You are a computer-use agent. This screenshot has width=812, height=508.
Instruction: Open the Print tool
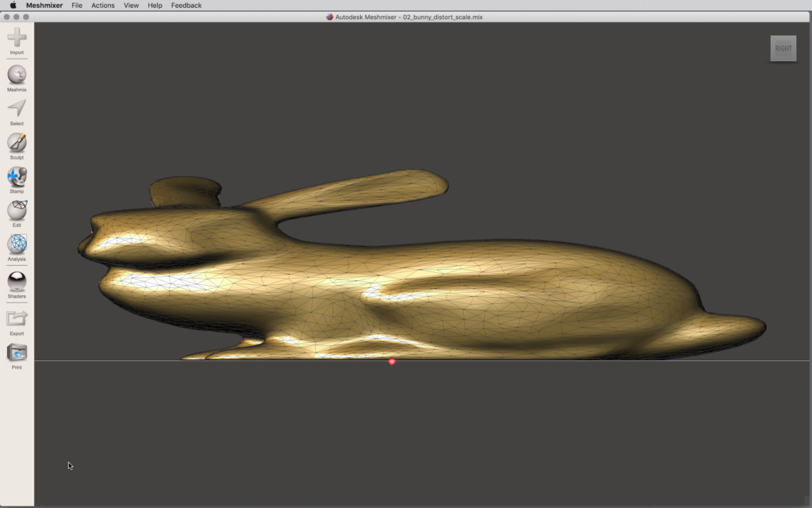coord(17,353)
